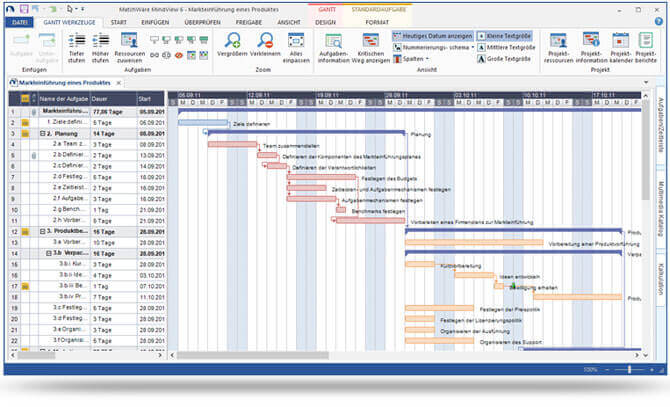Collapse the 3. Produktbe... group
Screen dimensions: 670x407
[42, 231]
